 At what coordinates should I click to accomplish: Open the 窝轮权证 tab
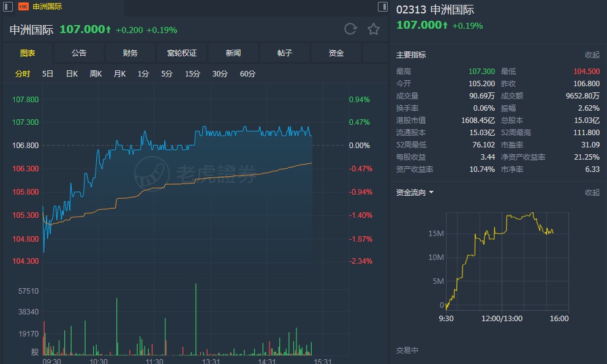pos(182,53)
